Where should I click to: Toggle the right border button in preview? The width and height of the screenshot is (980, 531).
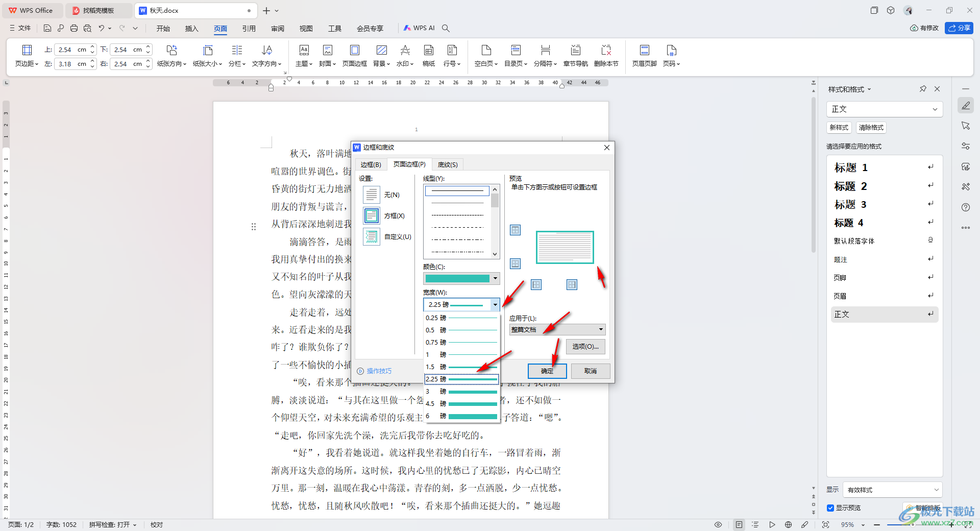(572, 284)
